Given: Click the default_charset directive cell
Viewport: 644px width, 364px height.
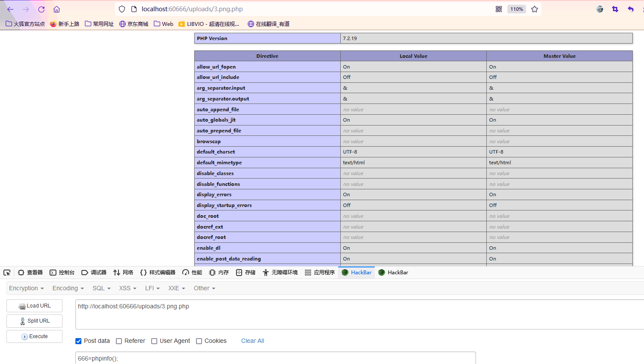Looking at the screenshot, I should tap(267, 152).
